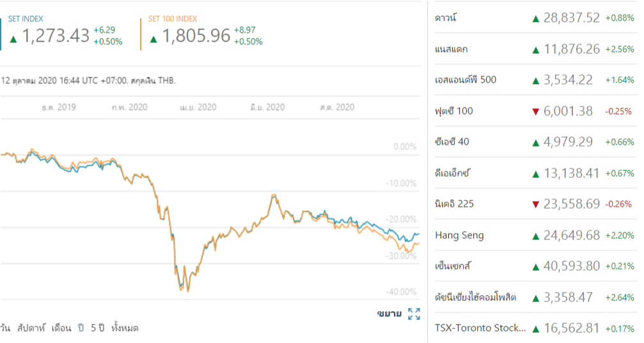
Task: Click the green up arrow for ดาวน์
Action: coord(535,19)
